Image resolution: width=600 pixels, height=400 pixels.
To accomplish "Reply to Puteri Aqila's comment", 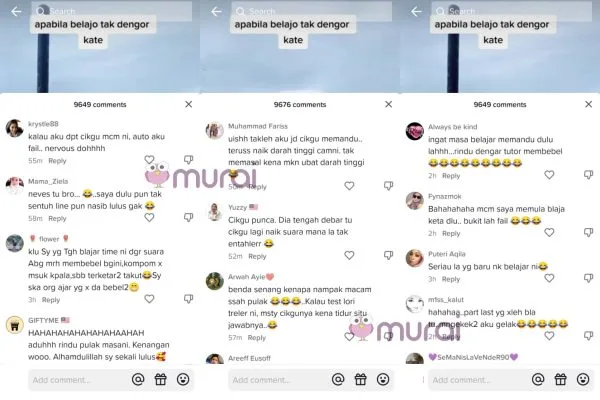I will tap(451, 279).
